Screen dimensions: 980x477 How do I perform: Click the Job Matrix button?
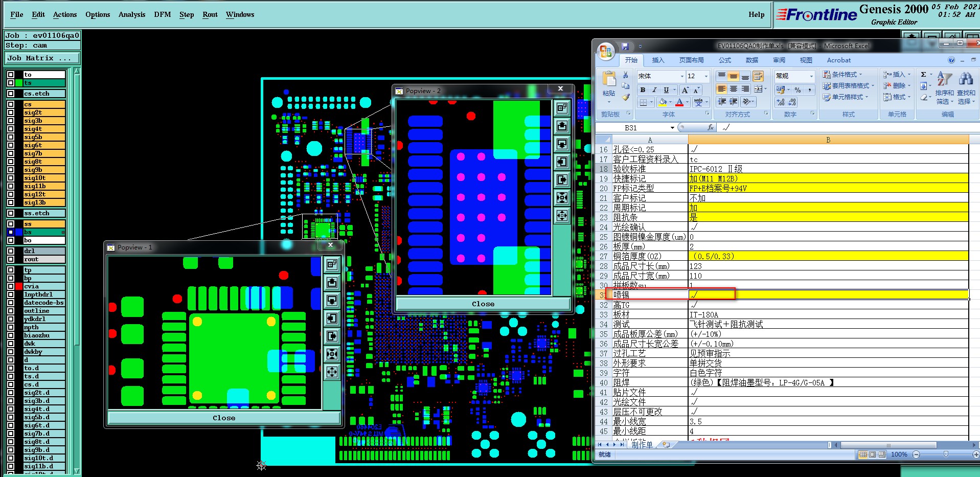click(42, 58)
